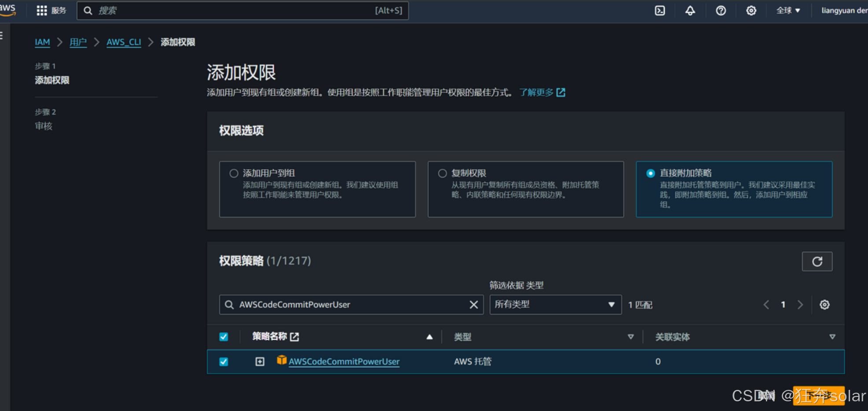
Task: Launch the CloudShell terminal icon
Action: (660, 11)
